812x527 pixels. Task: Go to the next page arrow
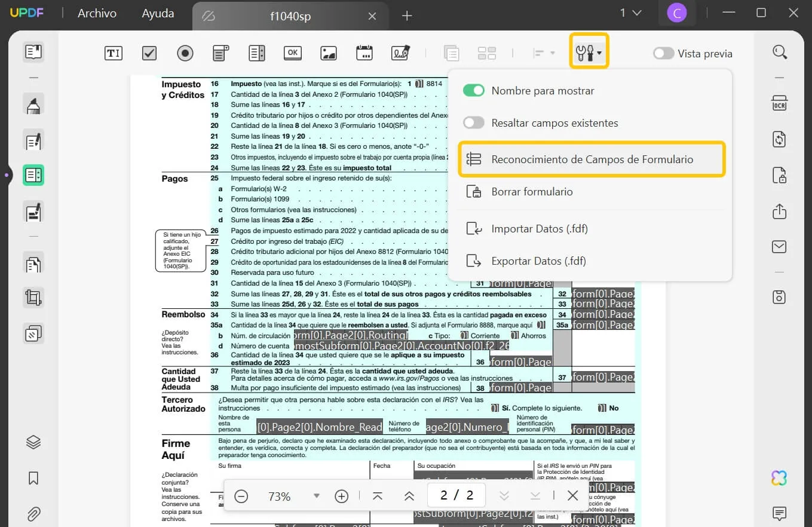pyautogui.click(x=504, y=496)
